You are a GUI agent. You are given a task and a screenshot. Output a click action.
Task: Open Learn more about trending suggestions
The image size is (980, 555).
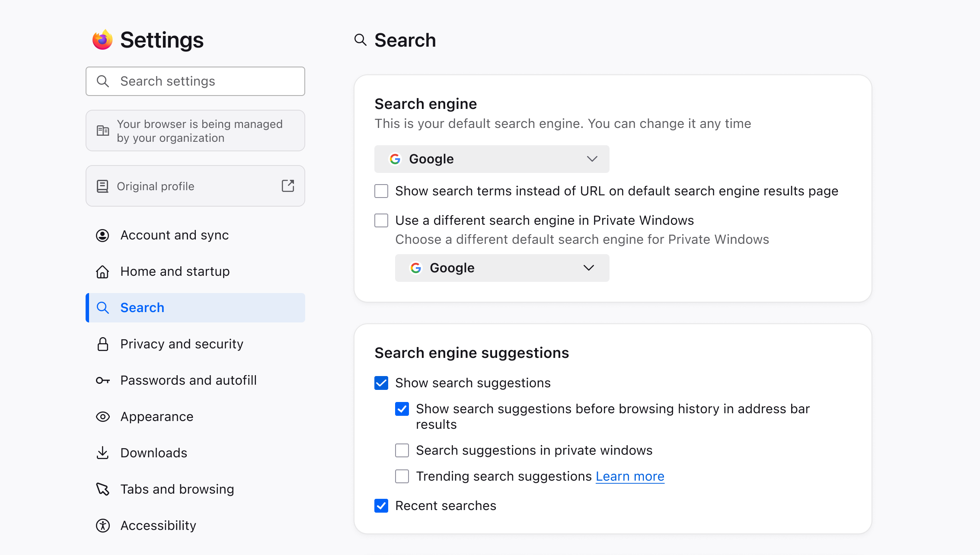(630, 476)
